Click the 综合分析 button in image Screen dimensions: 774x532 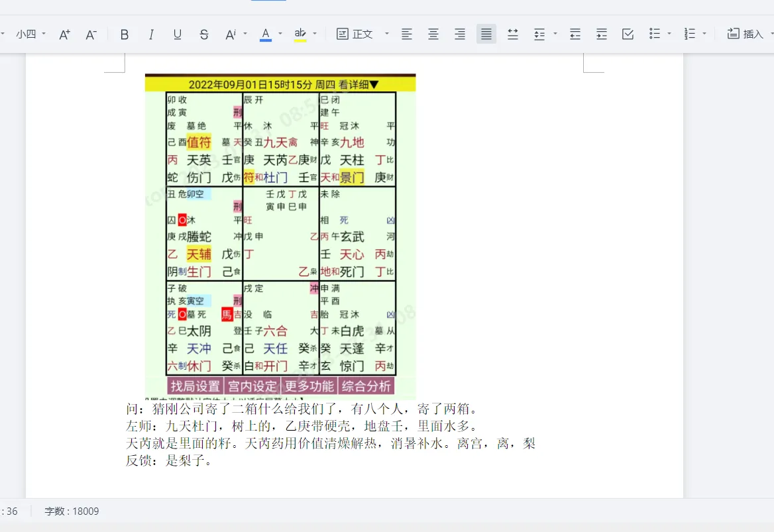tap(366, 386)
